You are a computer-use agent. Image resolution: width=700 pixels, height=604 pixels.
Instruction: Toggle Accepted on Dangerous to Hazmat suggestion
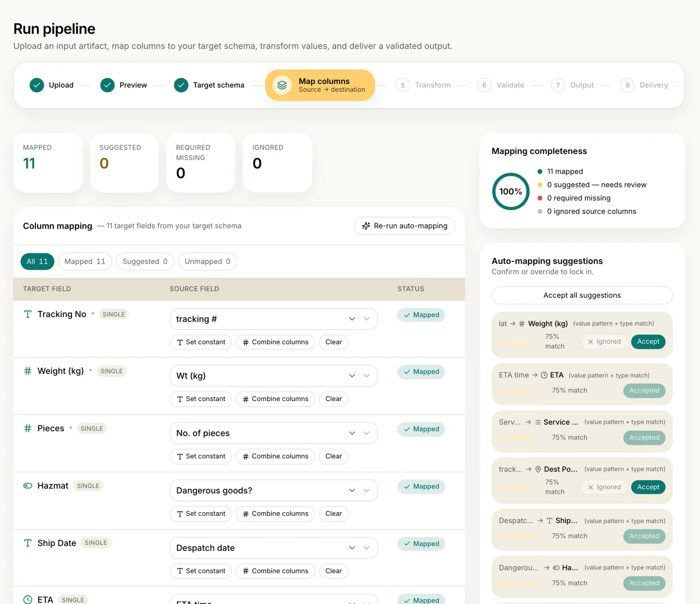click(x=644, y=583)
